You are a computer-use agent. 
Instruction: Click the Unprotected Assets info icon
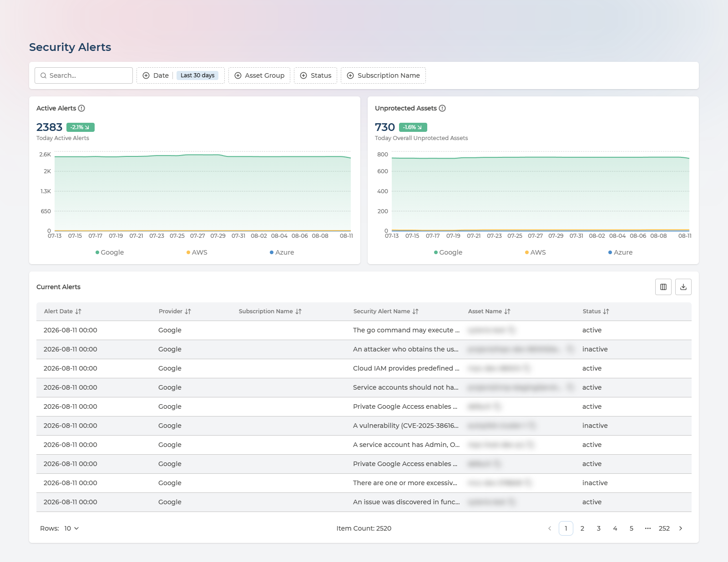point(442,108)
